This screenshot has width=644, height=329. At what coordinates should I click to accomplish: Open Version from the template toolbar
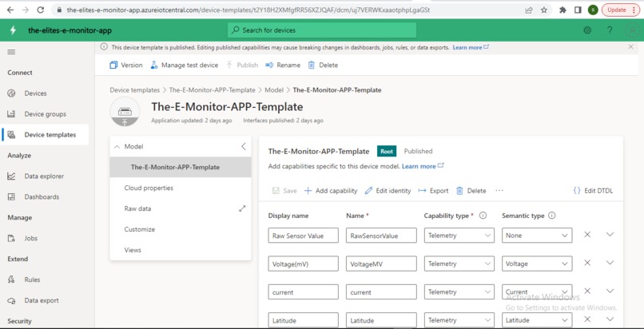(x=126, y=65)
